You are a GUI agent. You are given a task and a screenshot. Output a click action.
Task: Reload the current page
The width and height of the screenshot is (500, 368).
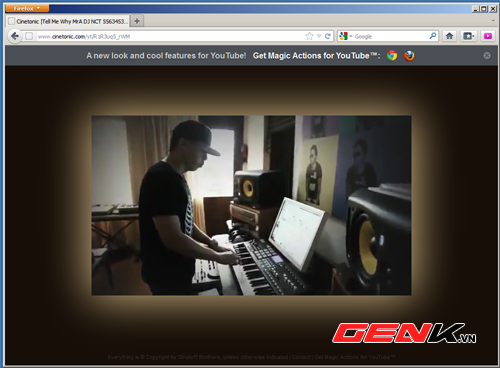[328, 36]
